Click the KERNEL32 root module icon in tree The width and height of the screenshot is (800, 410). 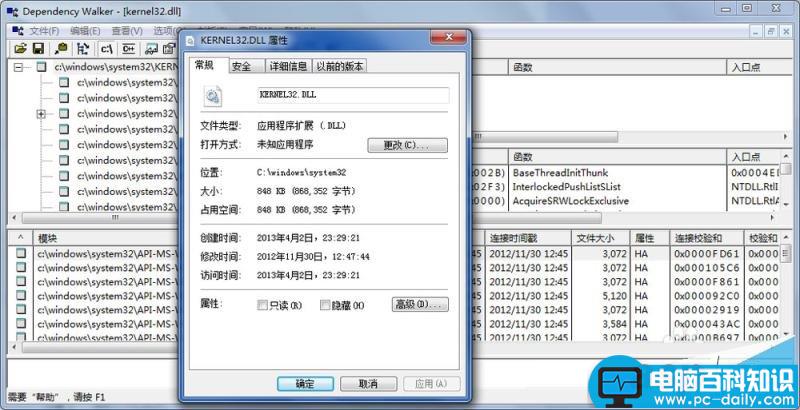[42, 67]
